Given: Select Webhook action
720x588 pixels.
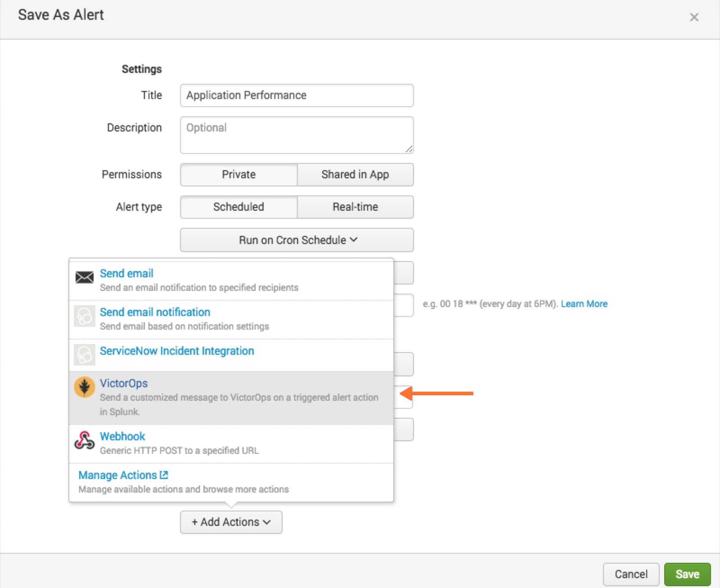Looking at the screenshot, I should pyautogui.click(x=231, y=443).
